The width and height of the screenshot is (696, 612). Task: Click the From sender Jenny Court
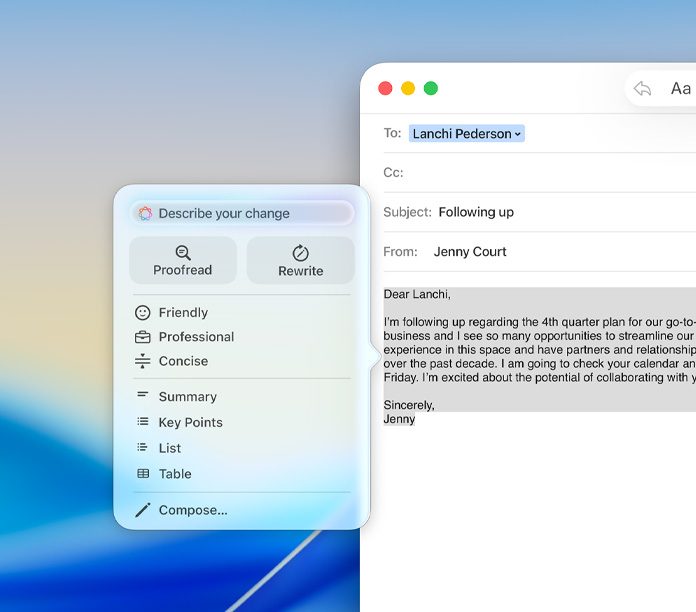click(470, 252)
